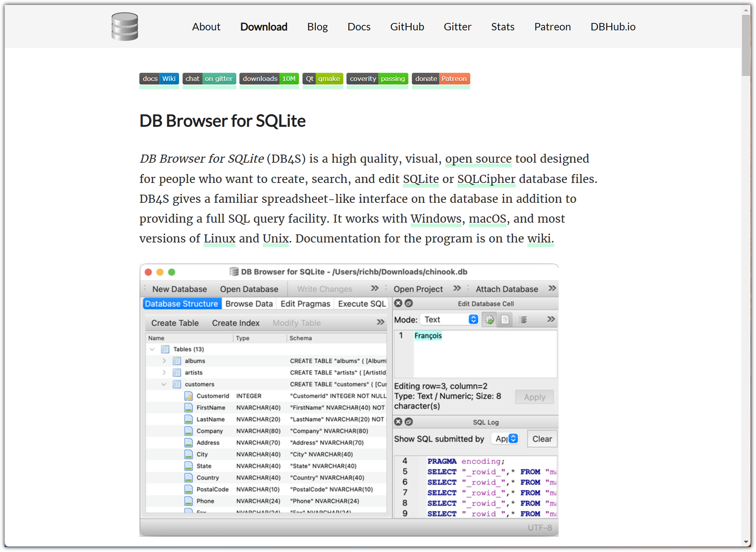Go to the GitHub nav item
Viewport: 756px width, 552px height.
[407, 26]
